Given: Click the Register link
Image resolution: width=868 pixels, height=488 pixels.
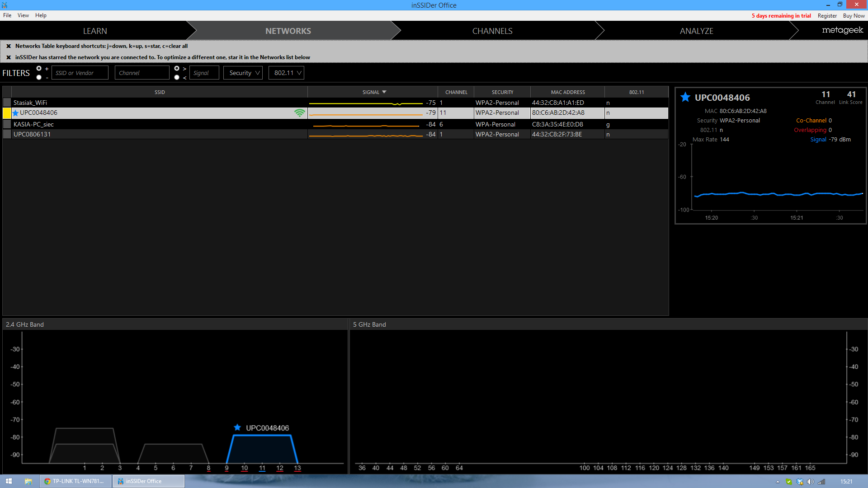Looking at the screenshot, I should [x=827, y=16].
